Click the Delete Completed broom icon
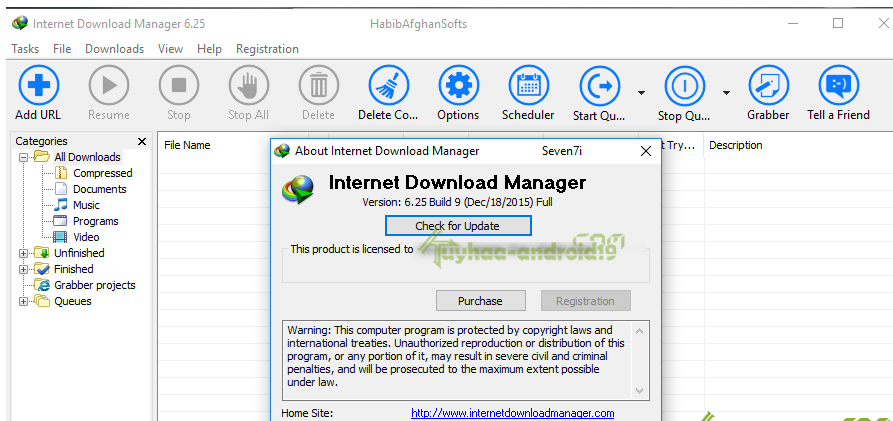 (388, 85)
